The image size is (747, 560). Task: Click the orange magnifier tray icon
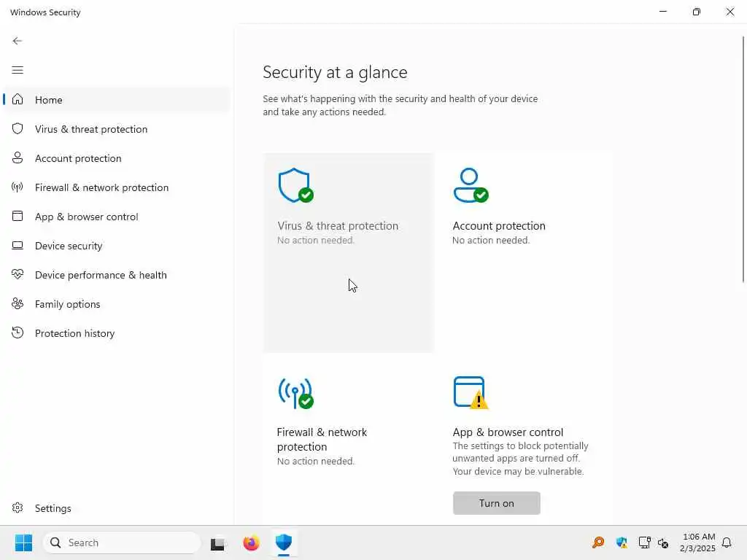(598, 542)
